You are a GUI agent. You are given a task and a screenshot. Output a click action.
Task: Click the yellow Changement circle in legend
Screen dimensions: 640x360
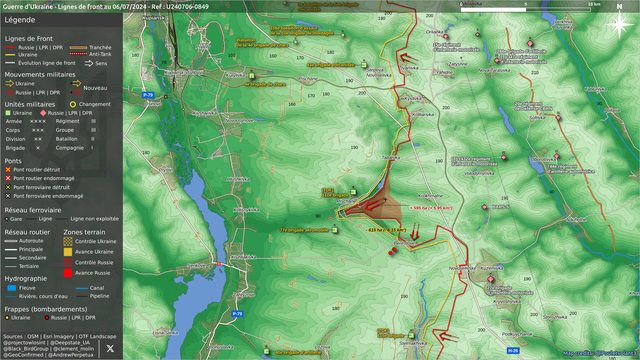(x=73, y=104)
